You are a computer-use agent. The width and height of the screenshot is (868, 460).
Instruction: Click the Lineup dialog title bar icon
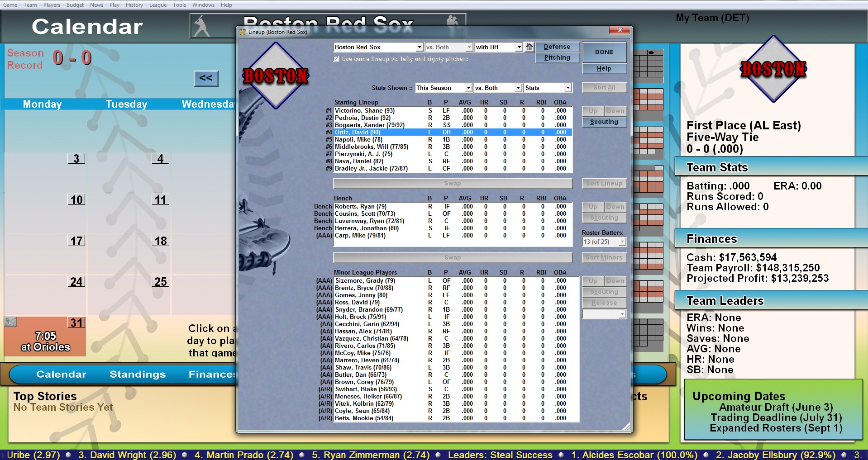(242, 31)
